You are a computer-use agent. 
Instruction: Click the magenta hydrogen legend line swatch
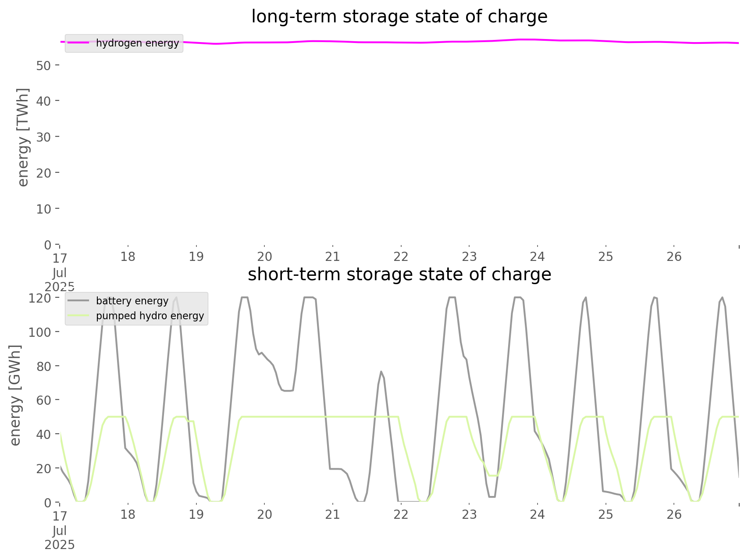tap(79, 43)
